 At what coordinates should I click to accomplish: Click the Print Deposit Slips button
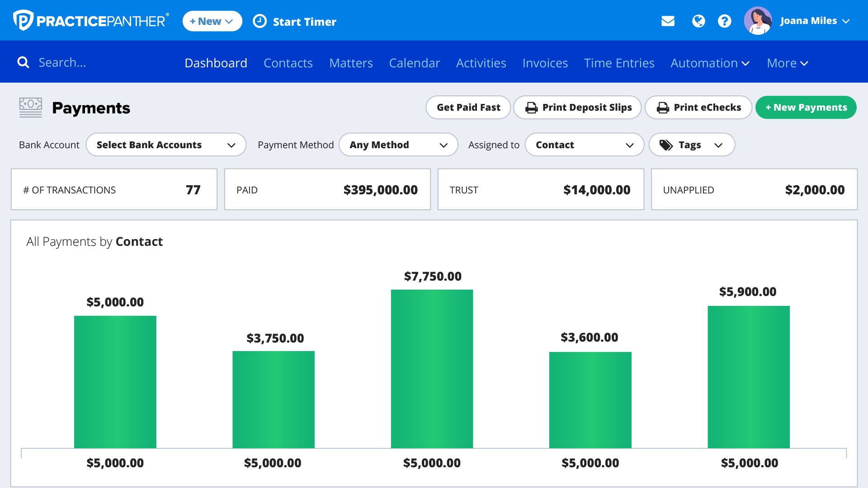[577, 108]
